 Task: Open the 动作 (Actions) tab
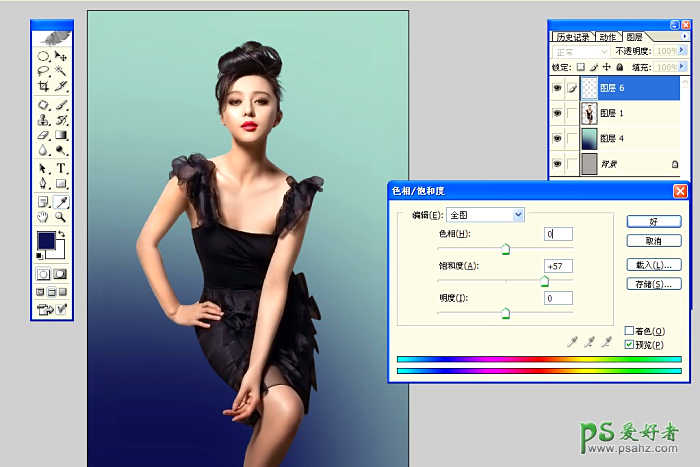(607, 36)
